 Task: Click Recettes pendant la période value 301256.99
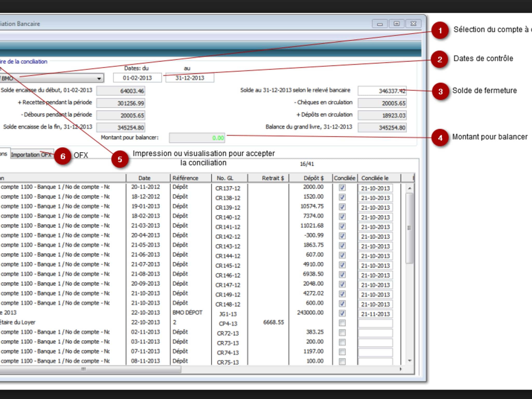click(121, 103)
